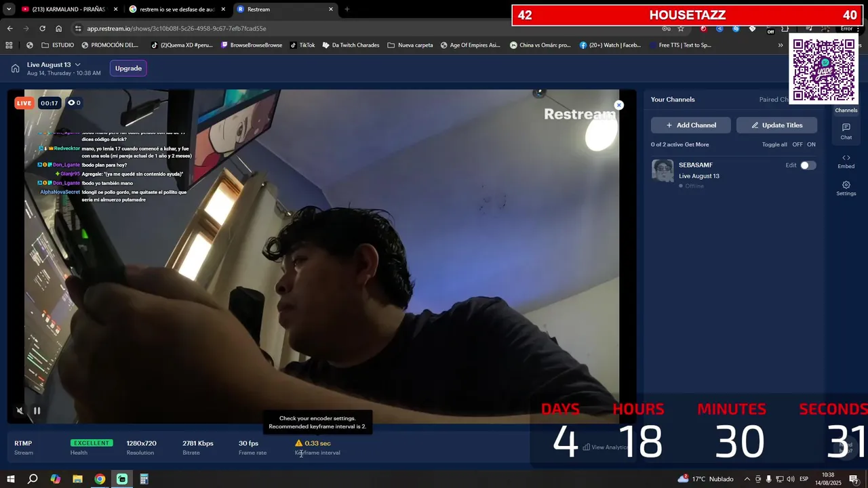Click Add Channel button
Screen dimensions: 868x488
[x=691, y=125]
